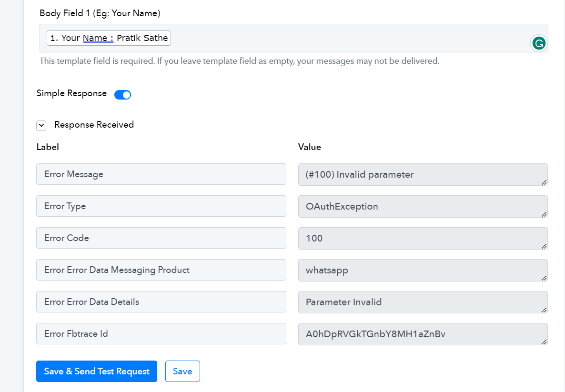Viewport: 565px width, 392px height.
Task: Click the Fbtrace Id value box
Action: [x=423, y=334]
